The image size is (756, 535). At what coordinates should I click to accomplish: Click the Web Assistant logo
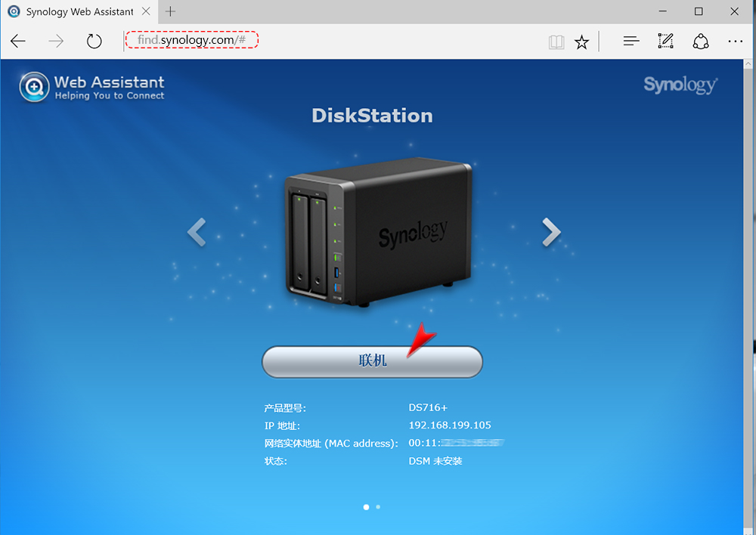click(92, 87)
